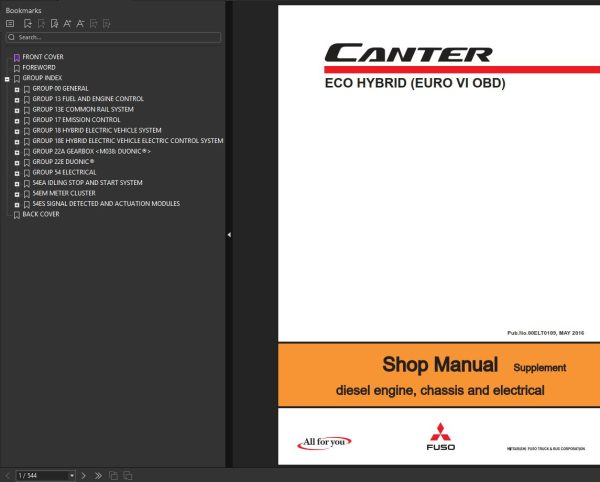Image resolution: width=600 pixels, height=482 pixels.
Task: Go to GROUP 00 GENERAL bookmark
Action: pyautogui.click(x=60, y=88)
